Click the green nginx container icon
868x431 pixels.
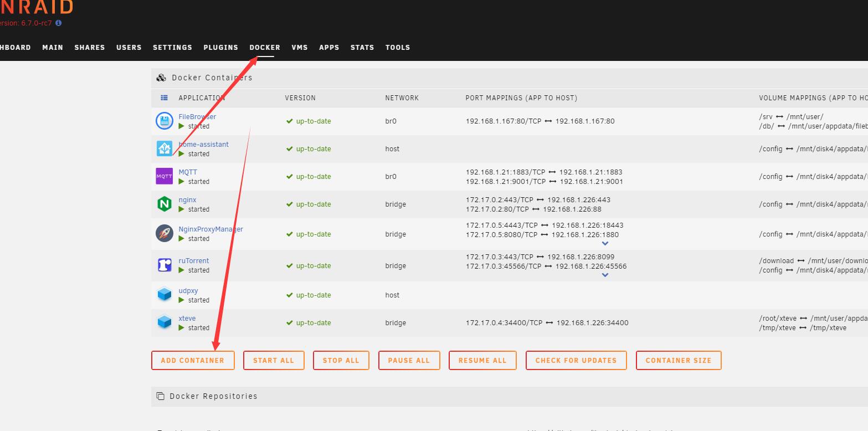(165, 204)
